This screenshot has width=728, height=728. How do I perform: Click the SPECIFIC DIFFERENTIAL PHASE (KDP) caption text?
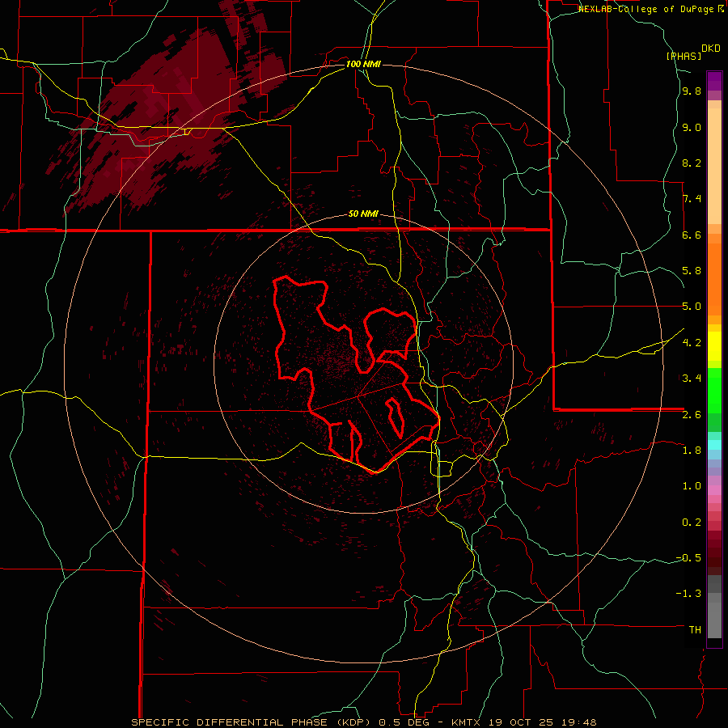coord(252,722)
